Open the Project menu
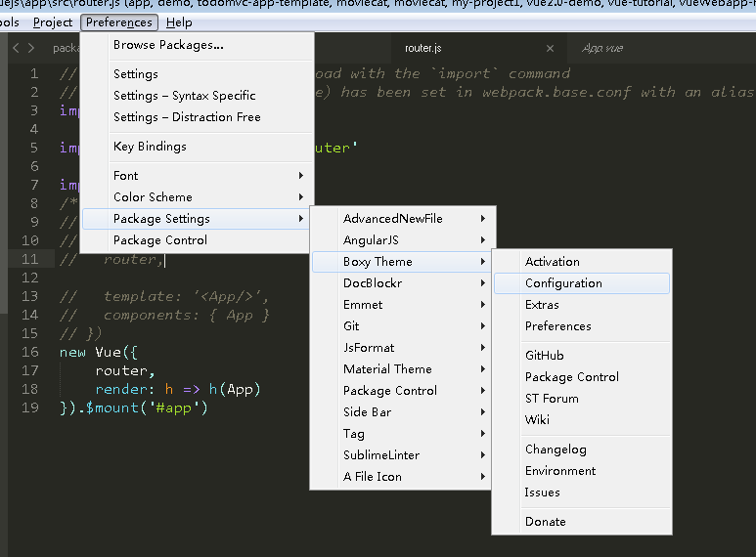Viewport: 756px width, 557px height. (x=53, y=22)
